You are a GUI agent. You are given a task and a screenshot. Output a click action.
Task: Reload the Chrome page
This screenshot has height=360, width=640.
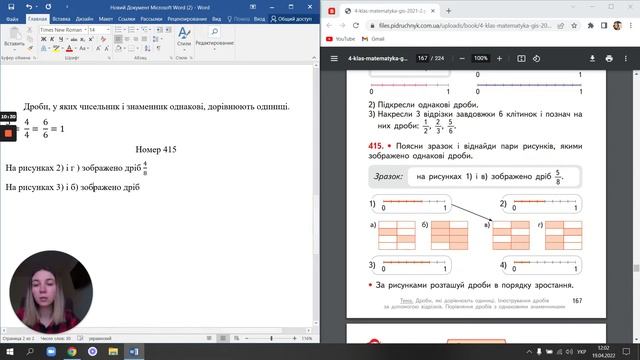tap(356, 25)
